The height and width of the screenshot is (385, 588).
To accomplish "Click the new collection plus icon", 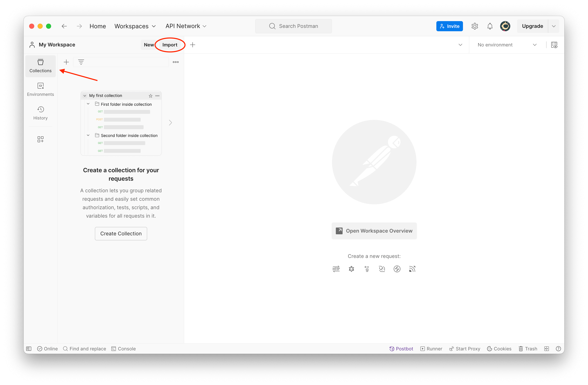I will pyautogui.click(x=66, y=62).
